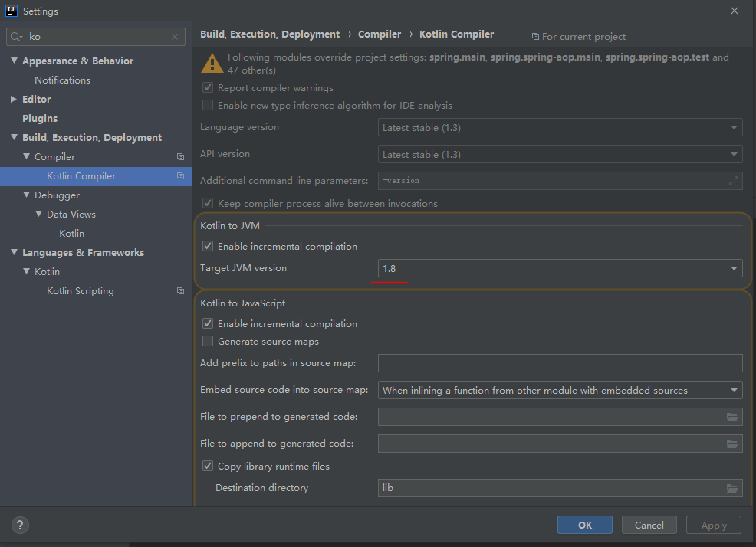Image resolution: width=756 pixels, height=547 pixels.
Task: Toggle Report compiler warnings checkbox
Action: 208,87
